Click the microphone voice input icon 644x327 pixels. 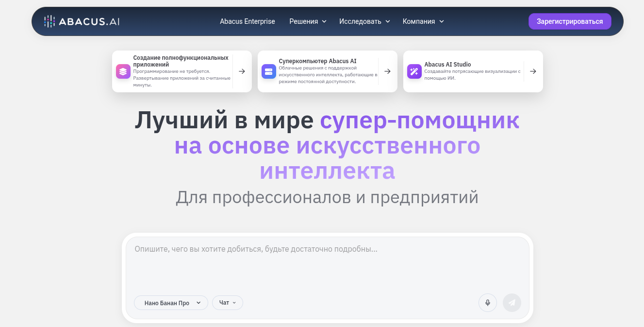click(488, 303)
